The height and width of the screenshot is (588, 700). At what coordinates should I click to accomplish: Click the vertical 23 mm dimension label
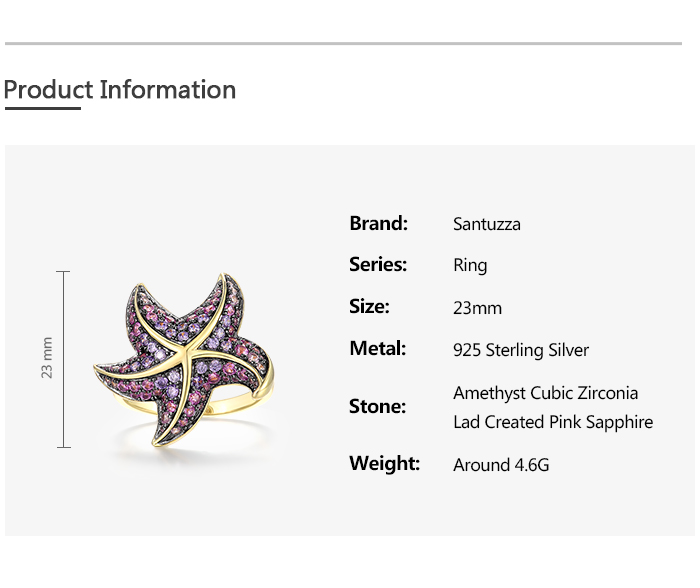tap(47, 358)
